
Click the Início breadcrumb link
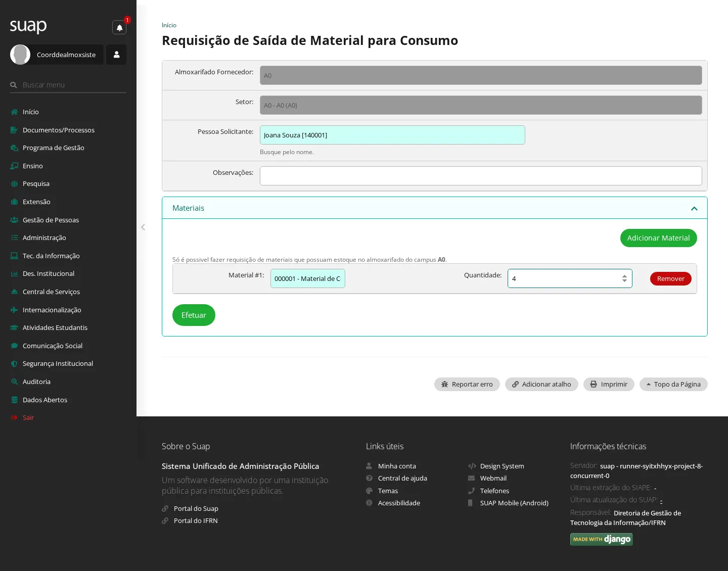(x=169, y=25)
